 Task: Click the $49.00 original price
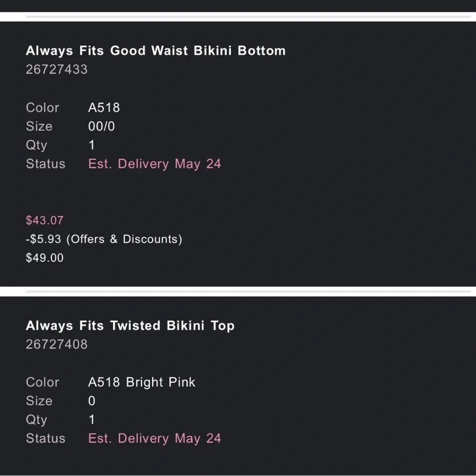tap(44, 258)
